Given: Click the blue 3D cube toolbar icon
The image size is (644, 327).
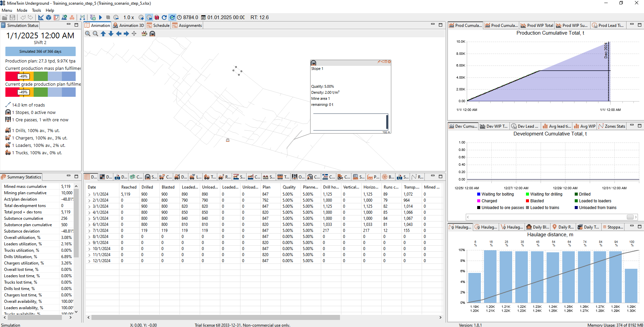Looking at the screenshot, I should 48,17.
